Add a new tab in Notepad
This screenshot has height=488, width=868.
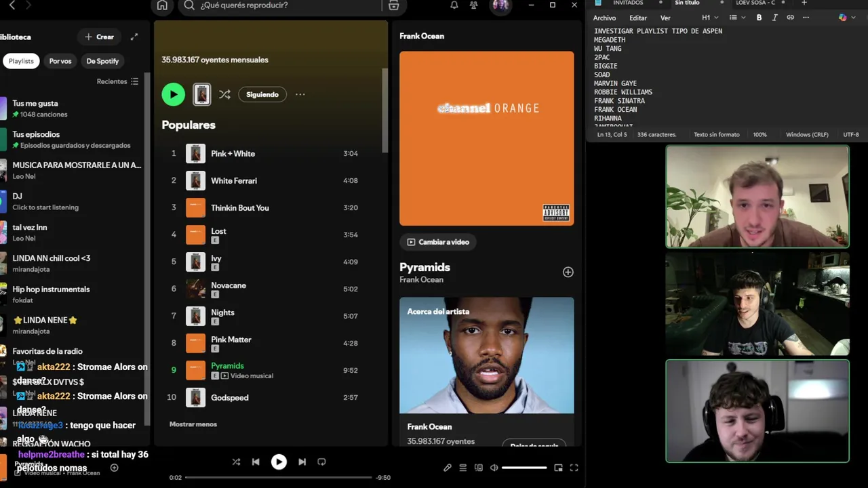804,3
